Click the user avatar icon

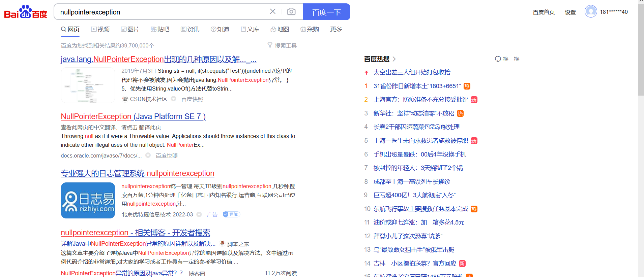click(591, 11)
